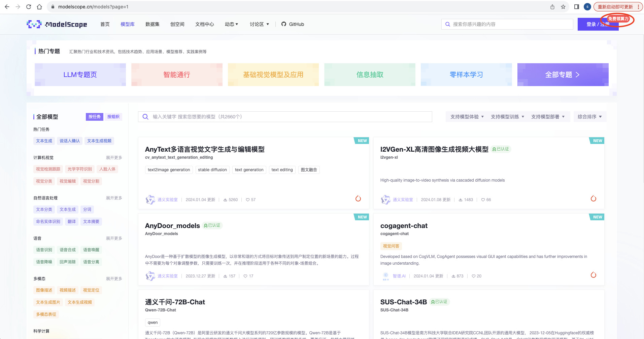This screenshot has width=644, height=339.
Task: Click the 通义实验室 avatar on AnyDoor_models card
Action: (150, 276)
